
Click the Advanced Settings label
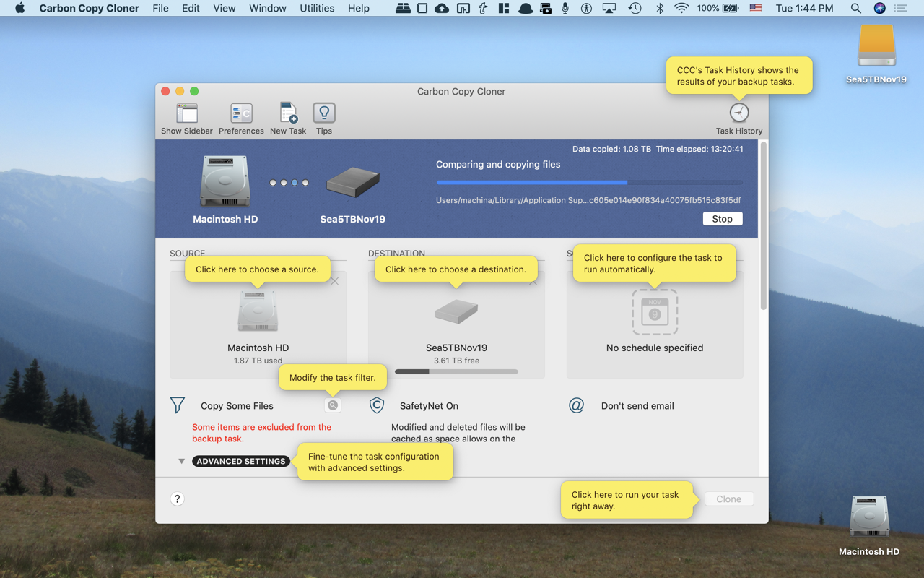pyautogui.click(x=241, y=461)
